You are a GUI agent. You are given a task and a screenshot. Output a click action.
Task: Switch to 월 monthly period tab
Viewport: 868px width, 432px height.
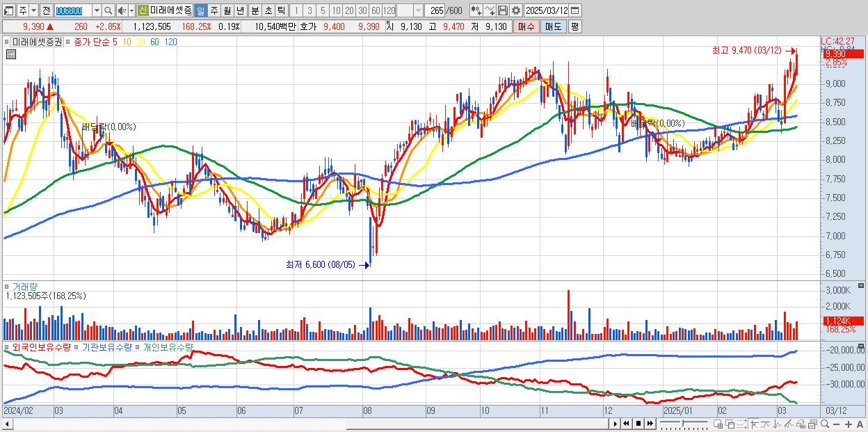pos(226,10)
